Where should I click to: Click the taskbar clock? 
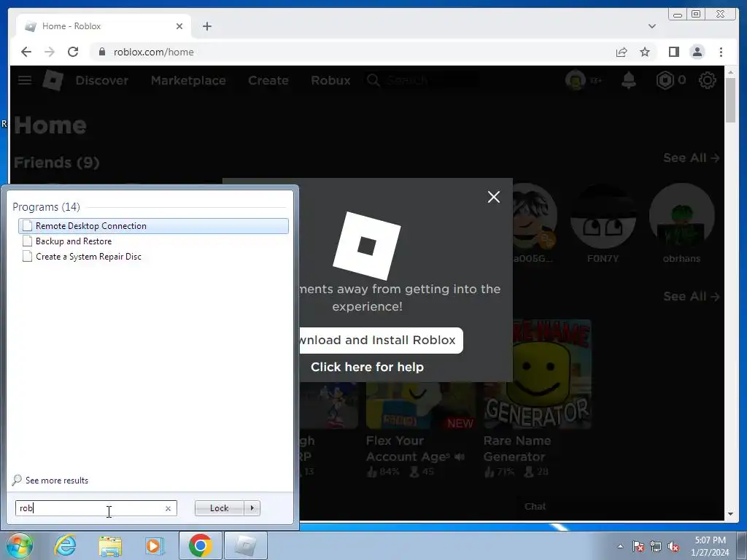click(x=710, y=546)
